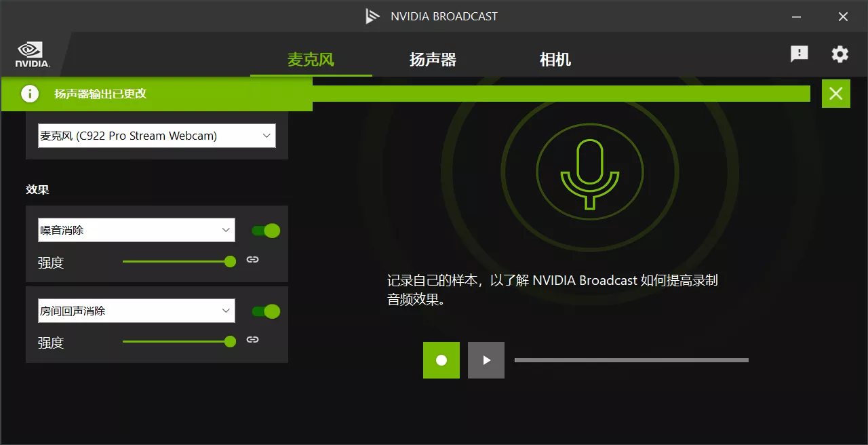Open the feedback icon with exclamation mark
Viewport: 868px width, 445px height.
click(799, 54)
